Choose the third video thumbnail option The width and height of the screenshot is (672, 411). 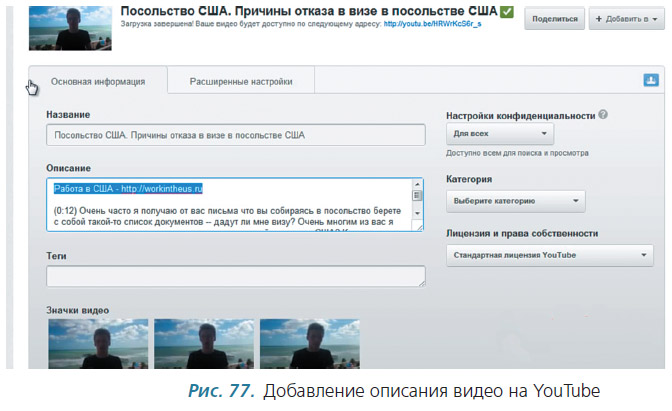[309, 343]
